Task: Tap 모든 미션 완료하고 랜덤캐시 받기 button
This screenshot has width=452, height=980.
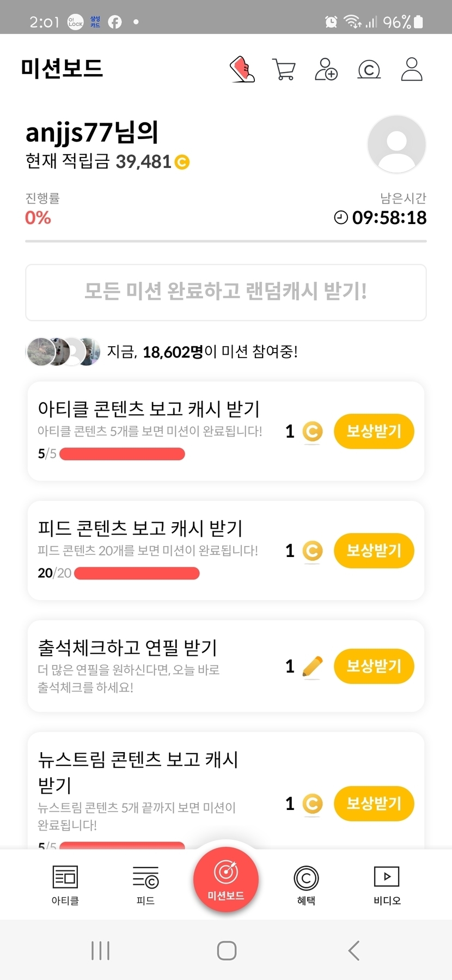Action: click(226, 292)
